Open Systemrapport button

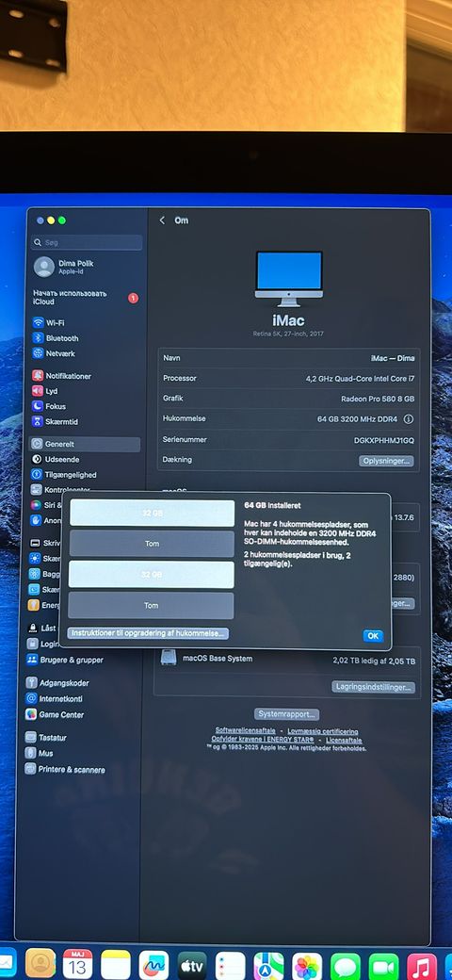[x=287, y=713]
